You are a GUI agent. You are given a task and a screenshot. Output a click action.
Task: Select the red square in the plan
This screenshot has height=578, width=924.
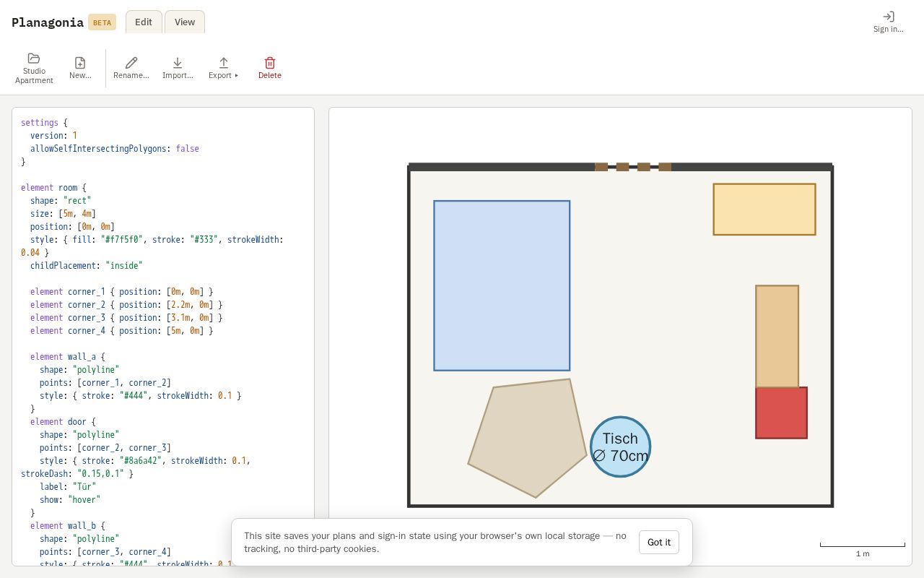click(x=781, y=413)
